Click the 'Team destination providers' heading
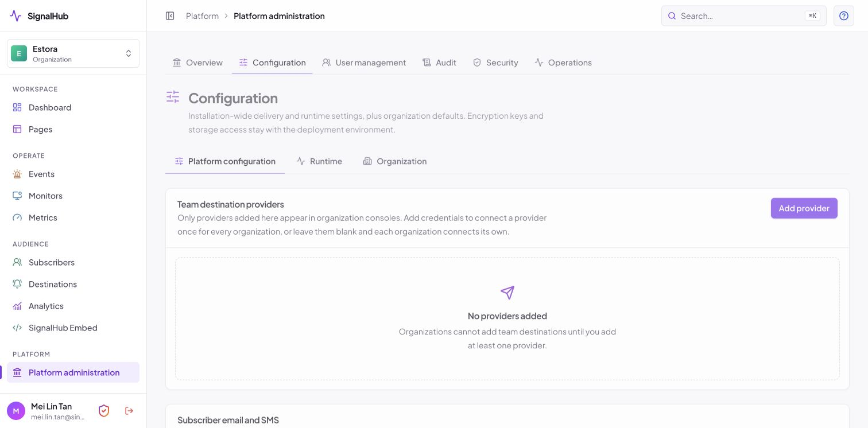The height and width of the screenshot is (428, 868). (231, 204)
